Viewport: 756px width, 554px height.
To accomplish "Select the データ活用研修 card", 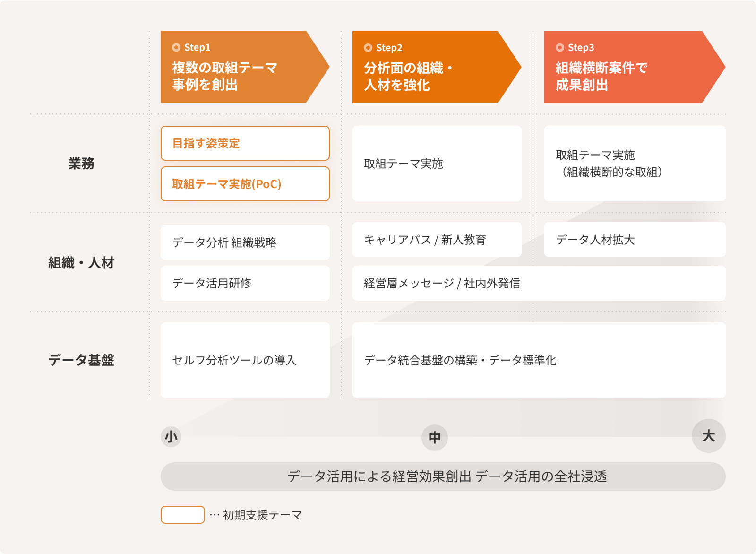I will pos(245,283).
